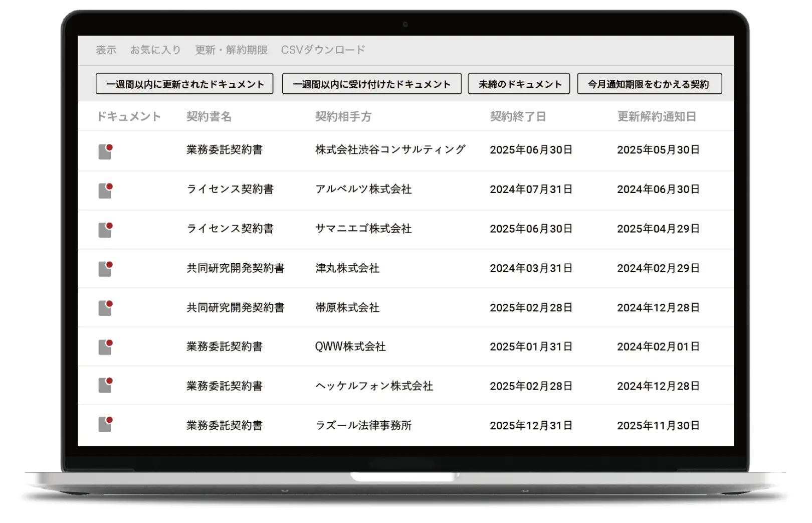Image resolution: width=812 pixels, height=523 pixels.
Task: Select 共同研究開発契約書 for 帯原株式会社
Action: (x=236, y=307)
